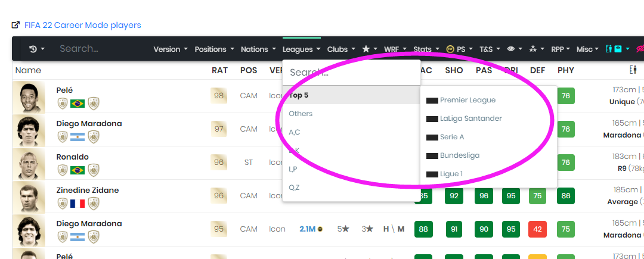
Task: Click Diego Maradona 97 portrait
Action: pos(29,130)
